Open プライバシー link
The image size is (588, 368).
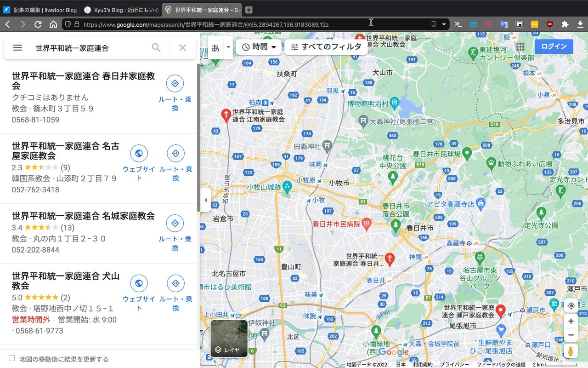click(455, 364)
